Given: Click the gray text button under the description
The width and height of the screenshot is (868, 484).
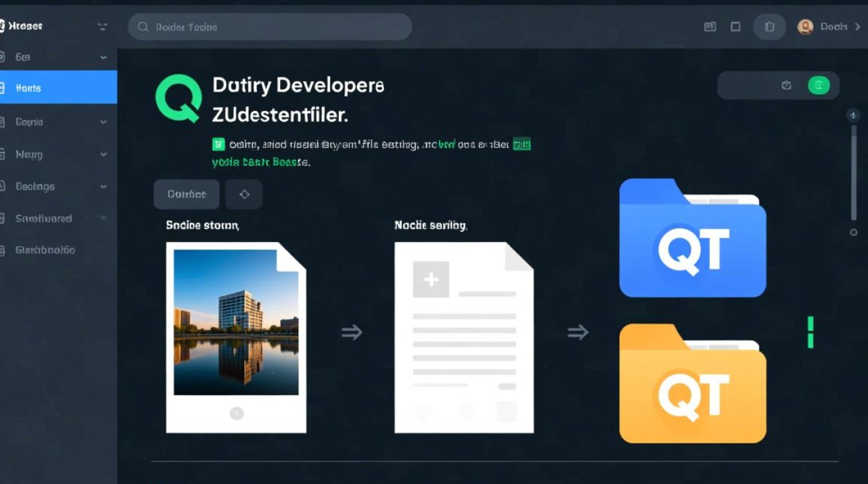Looking at the screenshot, I should click(187, 194).
